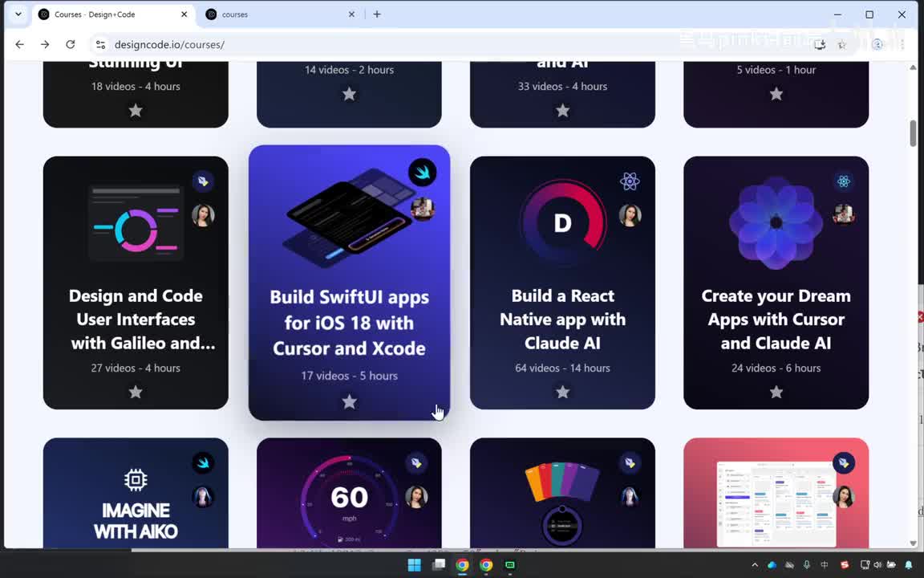
Task: Click the Swift icon on the Imagine with Aiko card
Action: [x=203, y=463]
